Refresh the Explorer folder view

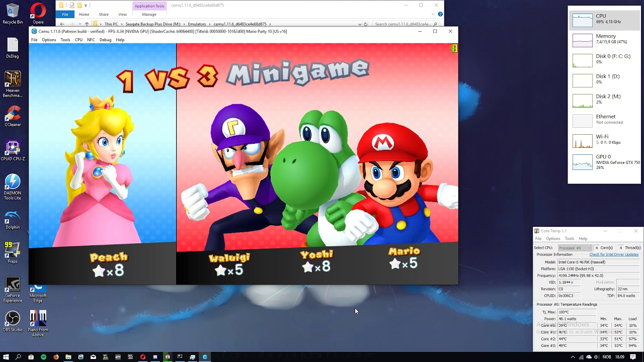366,24
